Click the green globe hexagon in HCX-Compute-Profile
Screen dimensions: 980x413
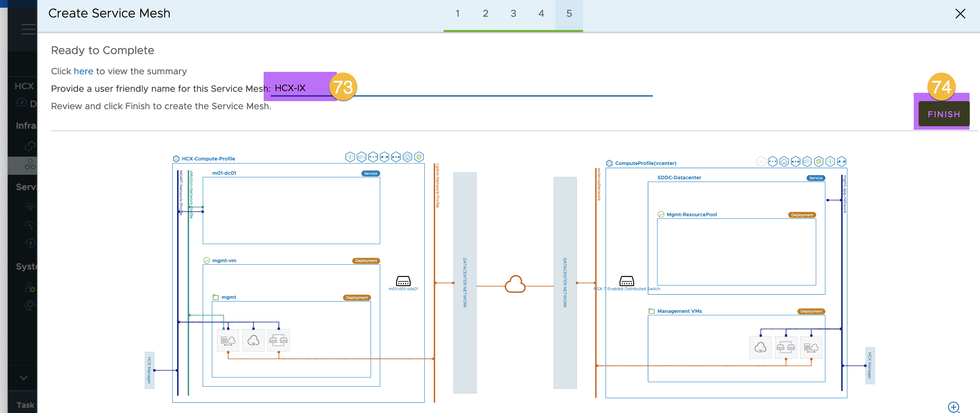tap(419, 157)
